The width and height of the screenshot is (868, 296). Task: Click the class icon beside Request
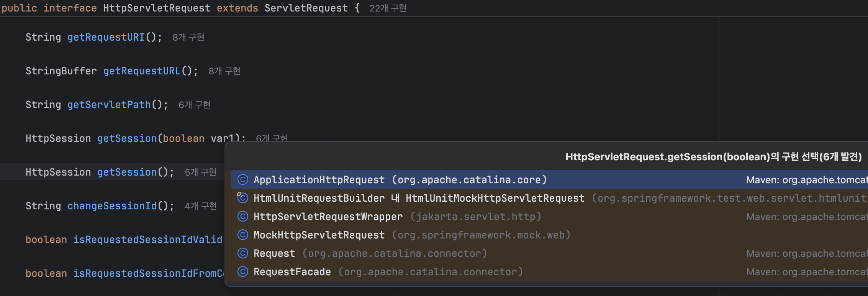click(243, 253)
